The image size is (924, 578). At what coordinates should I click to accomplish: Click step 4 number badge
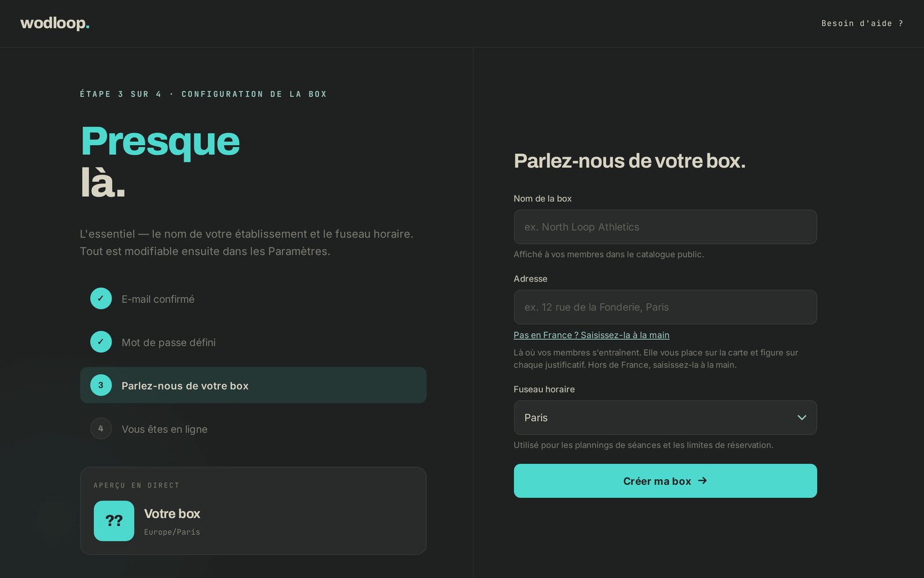101,429
